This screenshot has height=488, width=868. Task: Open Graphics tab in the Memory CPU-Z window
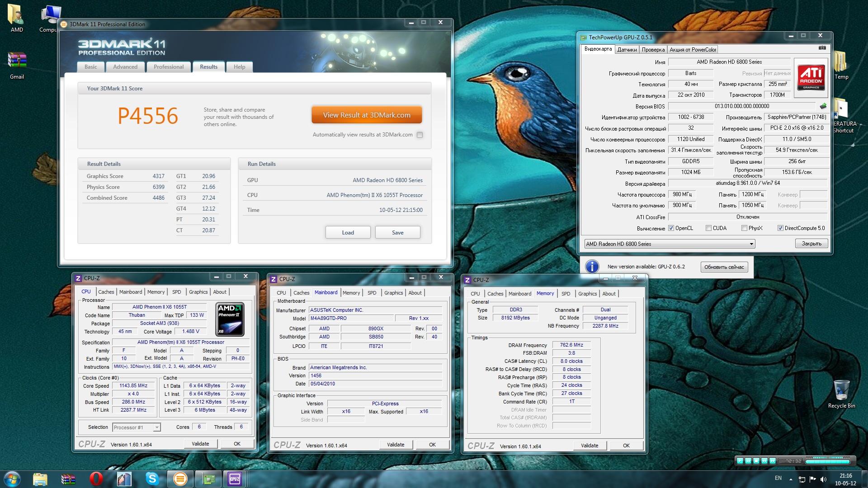click(588, 294)
